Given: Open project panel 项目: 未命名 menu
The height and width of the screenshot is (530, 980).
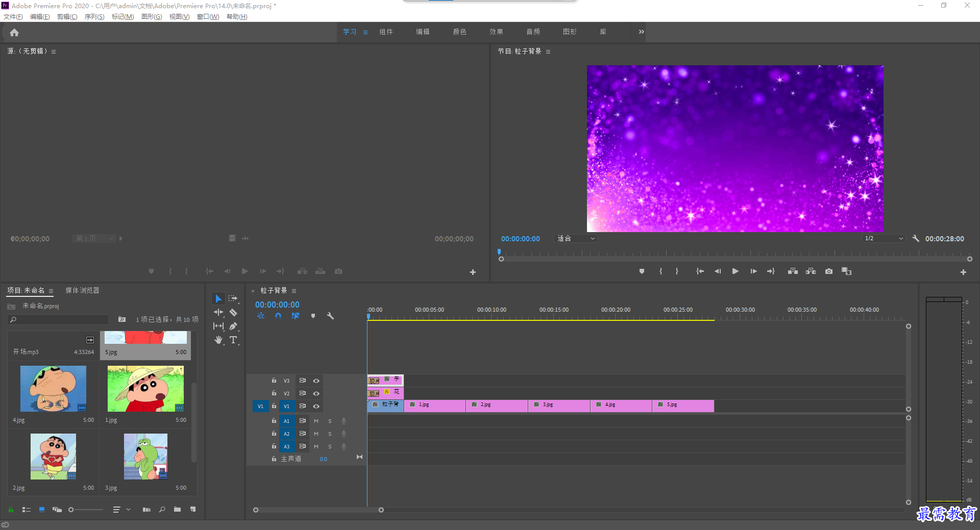Looking at the screenshot, I should [x=51, y=291].
